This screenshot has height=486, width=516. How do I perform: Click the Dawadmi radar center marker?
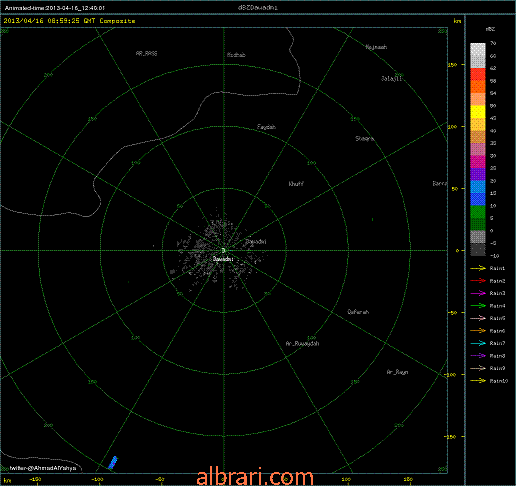click(x=224, y=250)
